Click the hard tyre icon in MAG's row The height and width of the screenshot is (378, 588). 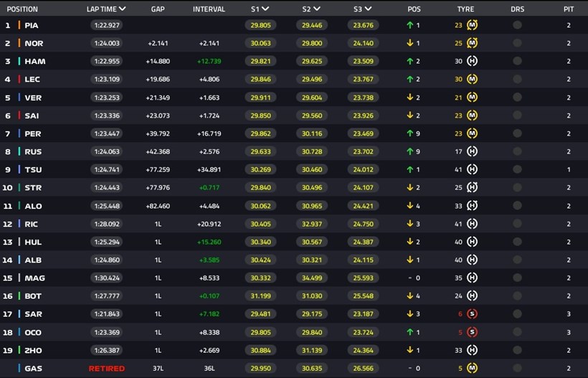click(472, 278)
